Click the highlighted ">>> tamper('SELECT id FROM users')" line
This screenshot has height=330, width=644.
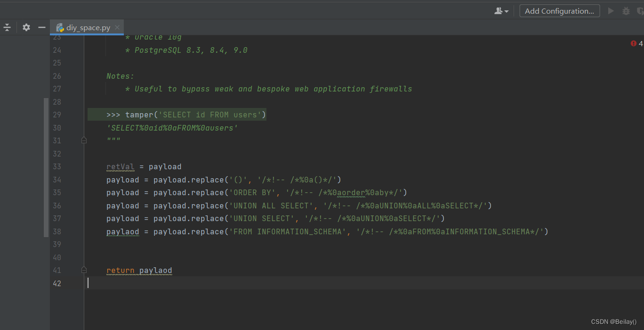(177, 115)
